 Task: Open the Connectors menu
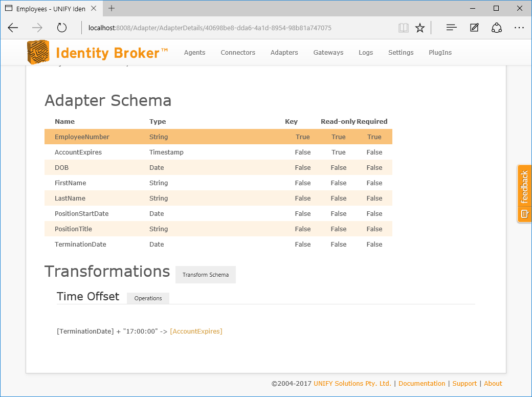coord(238,53)
